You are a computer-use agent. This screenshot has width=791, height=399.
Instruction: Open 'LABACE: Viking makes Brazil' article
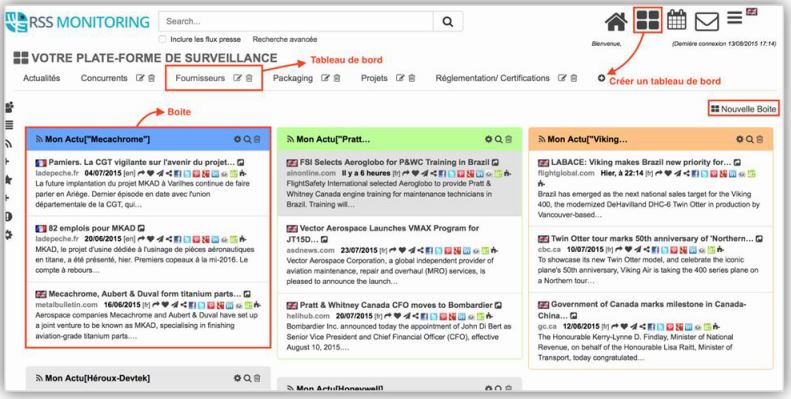click(641, 162)
